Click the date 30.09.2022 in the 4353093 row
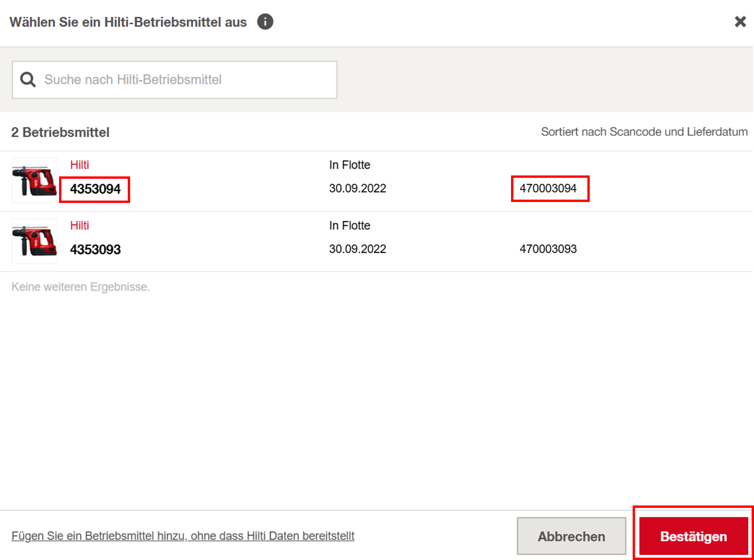Screen dimensions: 754x560 click(x=357, y=249)
